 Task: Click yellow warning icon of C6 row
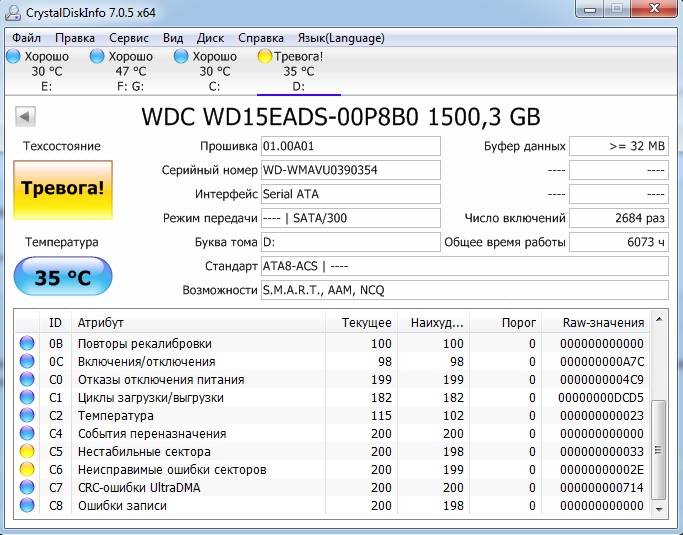(27, 469)
